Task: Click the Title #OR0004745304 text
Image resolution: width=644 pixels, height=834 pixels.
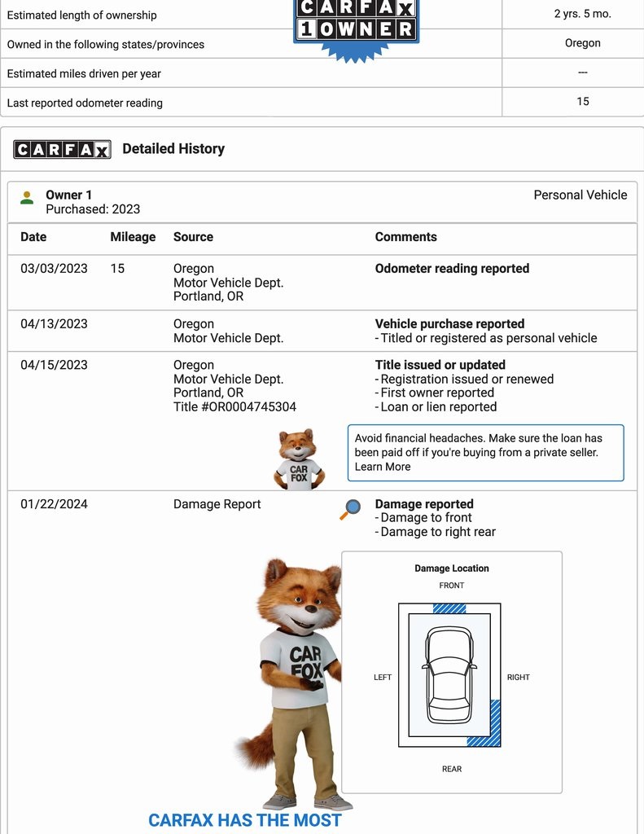Action: point(234,406)
